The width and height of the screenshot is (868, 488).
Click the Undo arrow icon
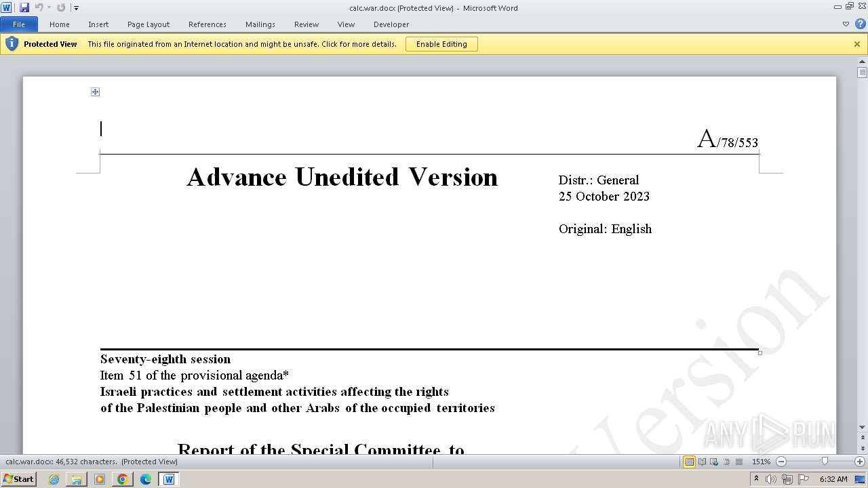point(39,7)
